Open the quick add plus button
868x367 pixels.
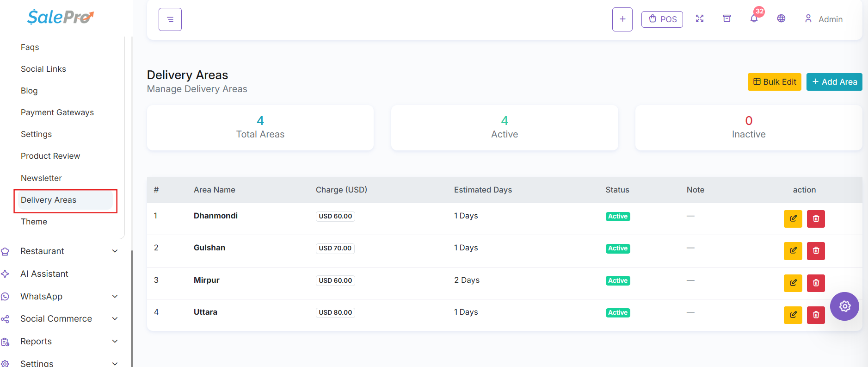tap(622, 19)
